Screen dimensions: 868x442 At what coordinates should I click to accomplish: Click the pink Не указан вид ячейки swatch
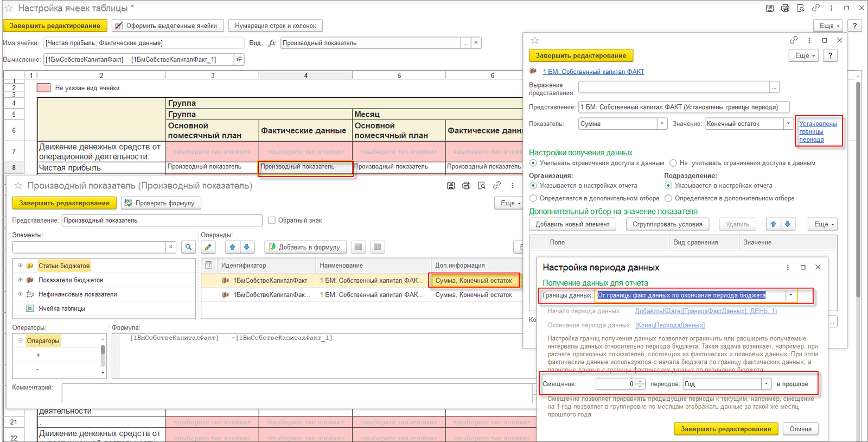pos(43,88)
